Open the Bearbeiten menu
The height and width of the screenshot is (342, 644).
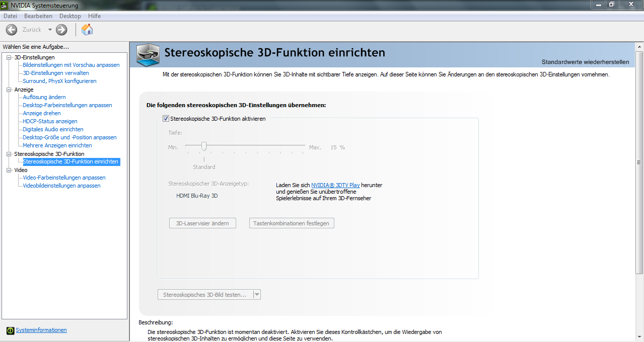pos(38,16)
